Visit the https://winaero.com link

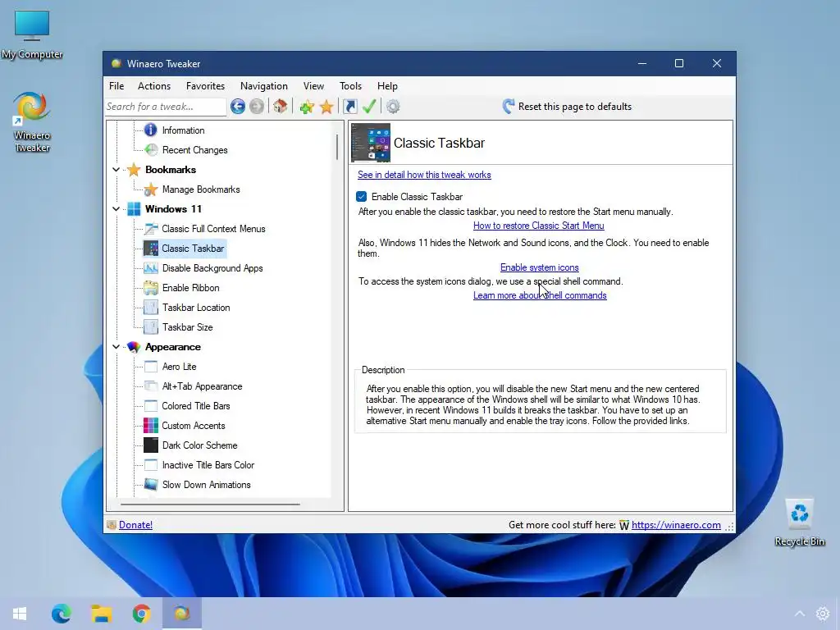pos(676,525)
